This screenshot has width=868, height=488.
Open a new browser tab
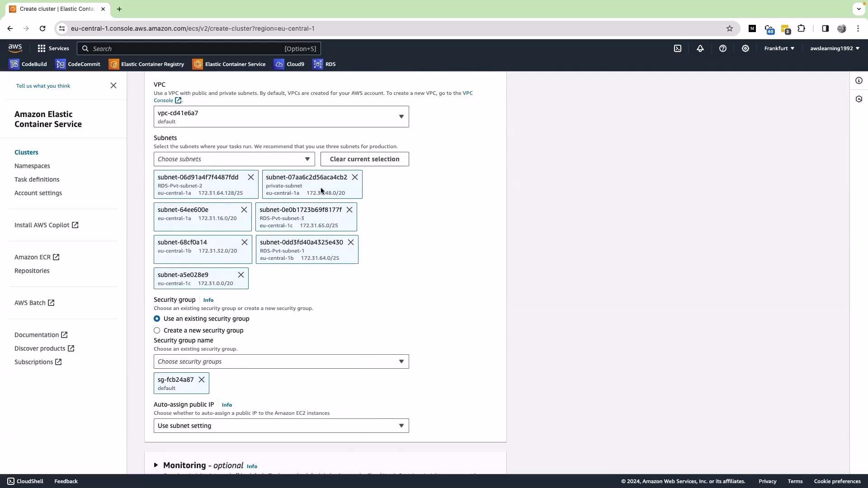click(119, 9)
